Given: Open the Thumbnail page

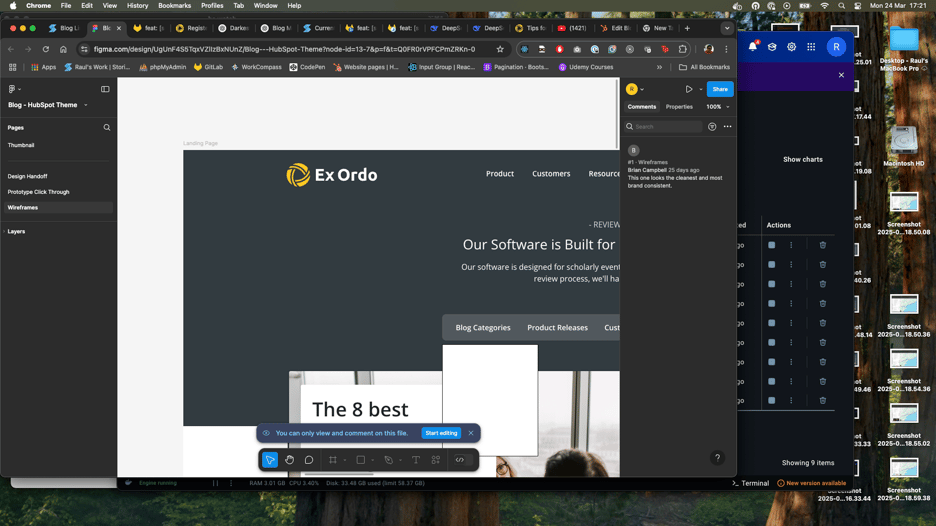Looking at the screenshot, I should click(21, 145).
